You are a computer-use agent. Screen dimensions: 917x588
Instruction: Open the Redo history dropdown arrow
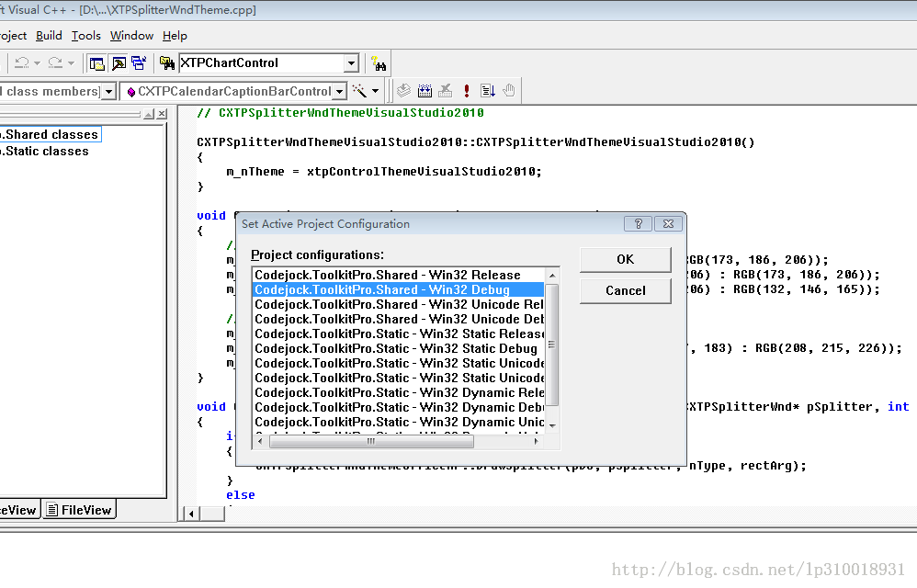(71, 63)
